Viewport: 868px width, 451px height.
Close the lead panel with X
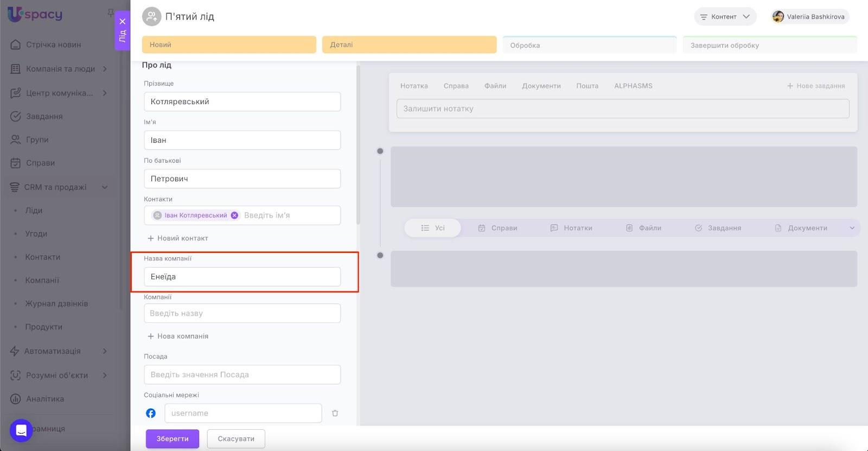pyautogui.click(x=123, y=22)
